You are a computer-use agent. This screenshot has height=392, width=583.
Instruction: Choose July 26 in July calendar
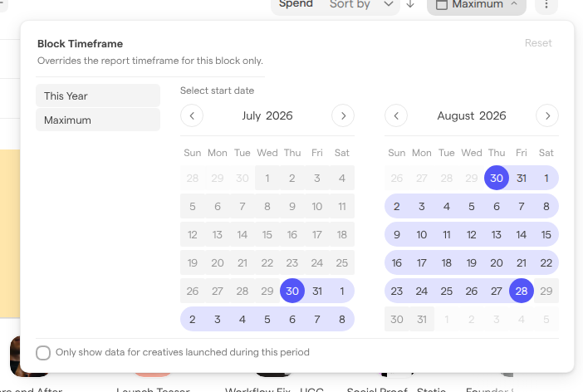tap(193, 291)
